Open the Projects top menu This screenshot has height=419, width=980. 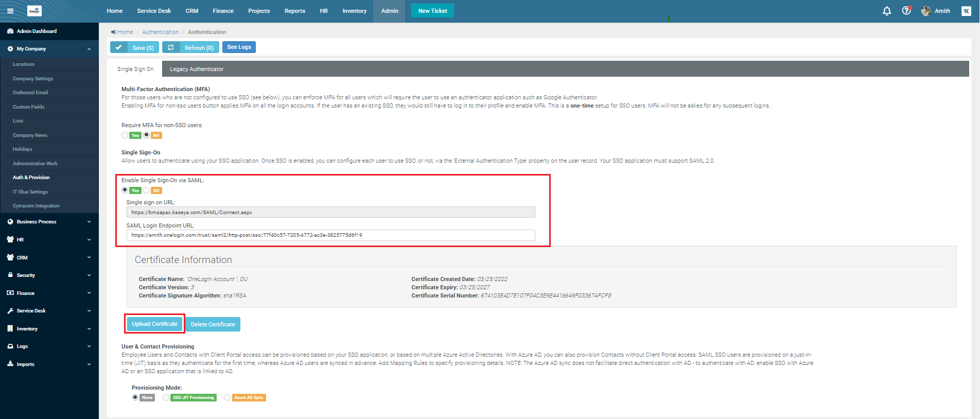click(259, 11)
